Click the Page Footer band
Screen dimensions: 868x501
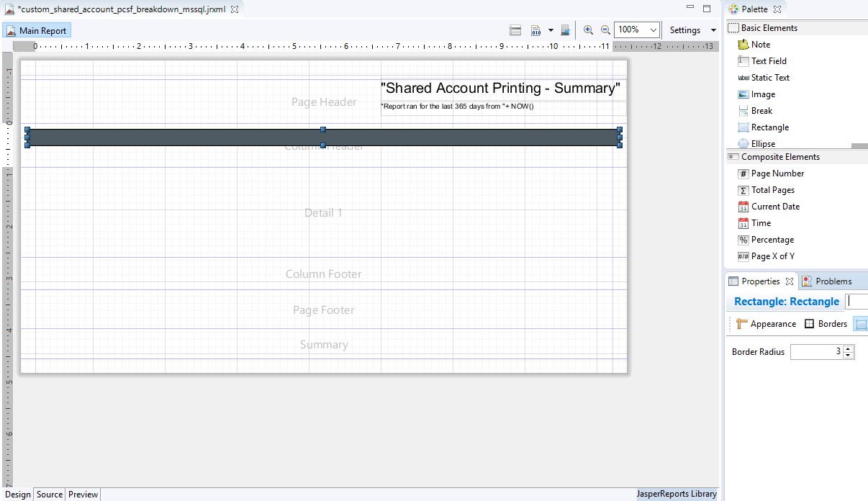(x=323, y=310)
